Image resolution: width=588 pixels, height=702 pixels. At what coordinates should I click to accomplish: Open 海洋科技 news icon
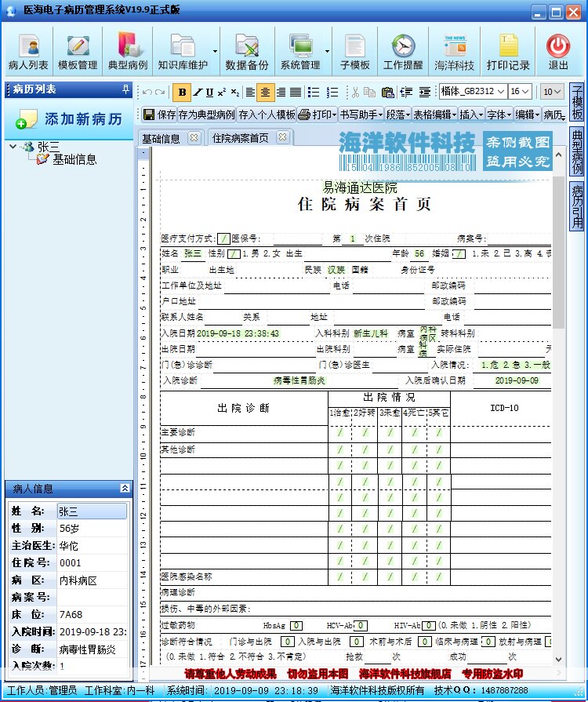(x=454, y=52)
